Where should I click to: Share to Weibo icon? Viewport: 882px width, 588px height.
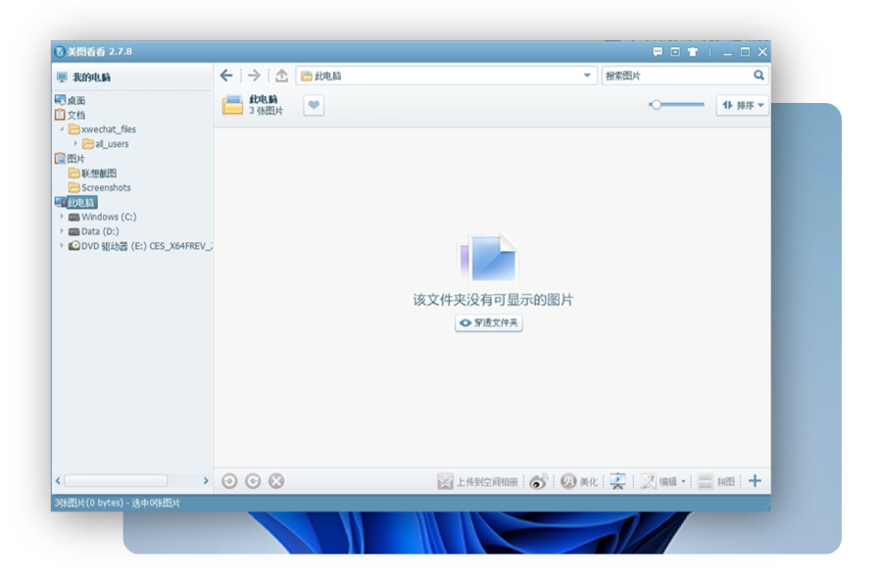coord(538,481)
